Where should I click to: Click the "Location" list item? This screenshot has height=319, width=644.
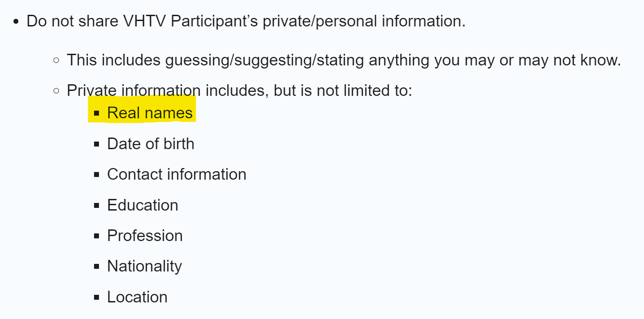click(x=137, y=297)
